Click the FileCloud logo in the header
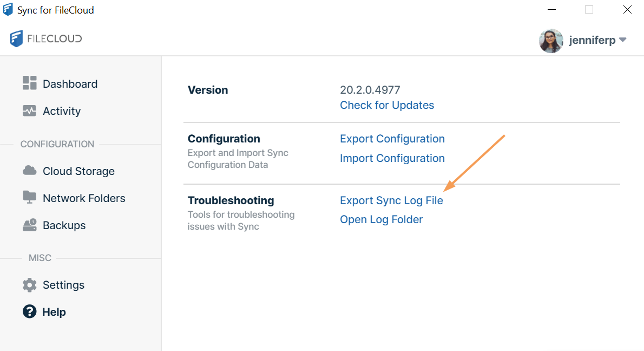Viewport: 644px width, 351px height. (x=45, y=38)
